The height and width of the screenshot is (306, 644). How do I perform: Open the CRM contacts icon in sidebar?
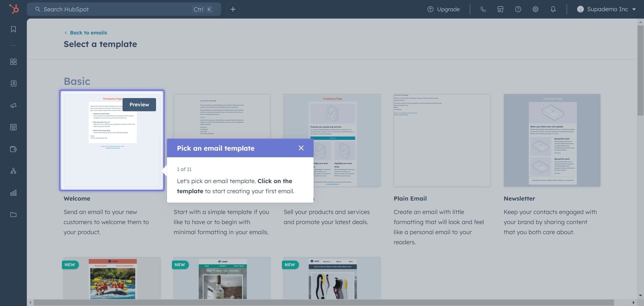(13, 83)
